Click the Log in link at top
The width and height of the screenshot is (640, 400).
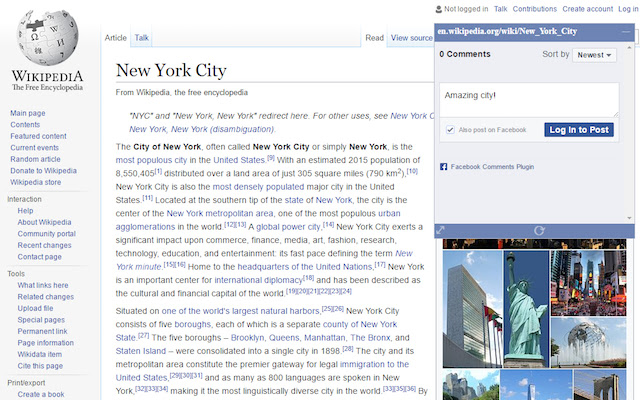627,9
